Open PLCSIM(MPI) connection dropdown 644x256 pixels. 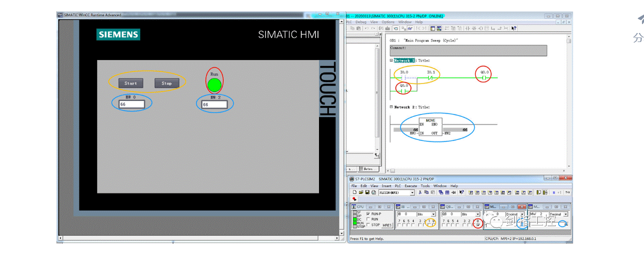[412, 192]
